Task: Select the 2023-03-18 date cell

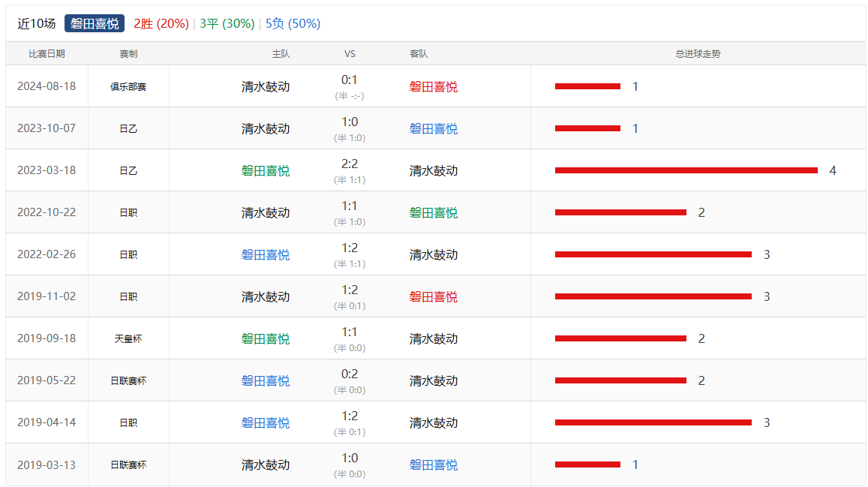Action: [x=47, y=170]
